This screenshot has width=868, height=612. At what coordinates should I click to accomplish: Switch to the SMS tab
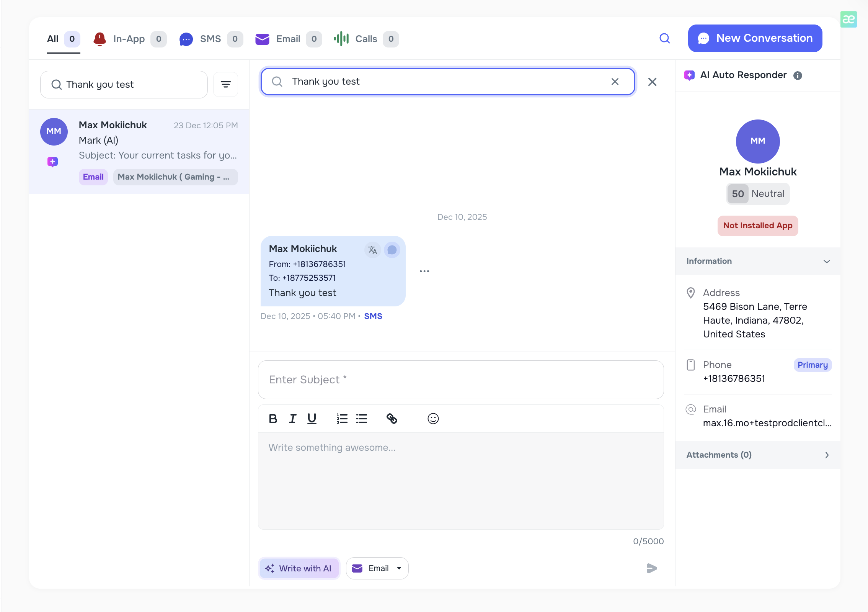pos(210,39)
